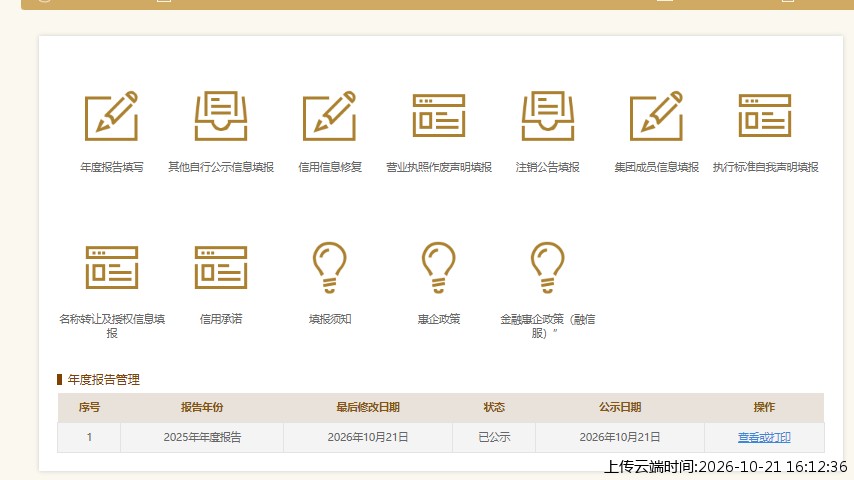Click the 信用承诺 label
The image size is (854, 480).
point(221,319)
